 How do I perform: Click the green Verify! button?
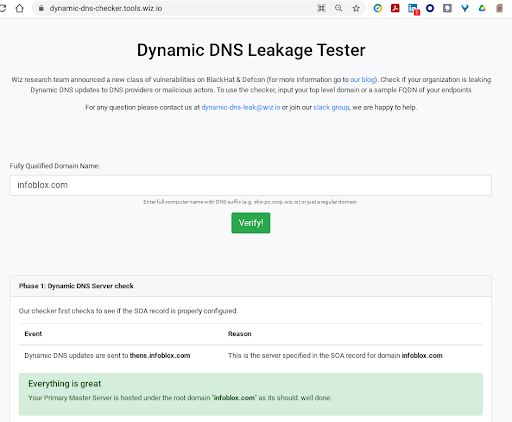click(x=251, y=223)
